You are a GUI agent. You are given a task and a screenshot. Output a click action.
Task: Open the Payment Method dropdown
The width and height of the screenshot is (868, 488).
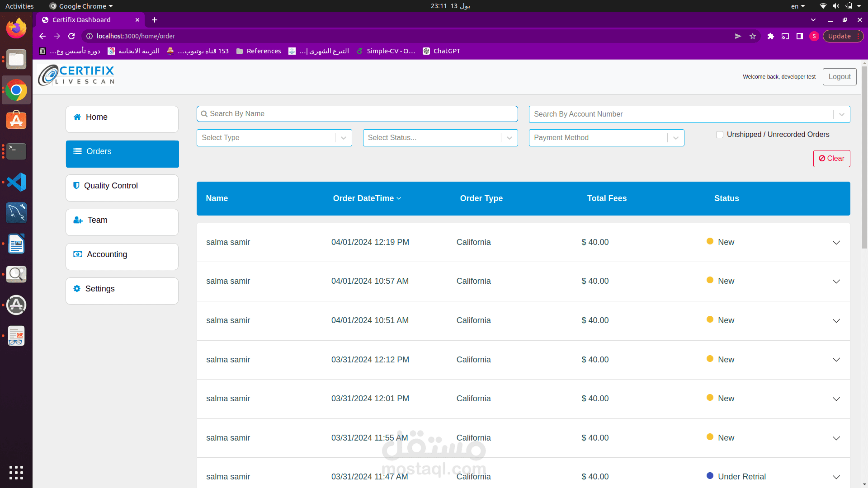point(606,138)
